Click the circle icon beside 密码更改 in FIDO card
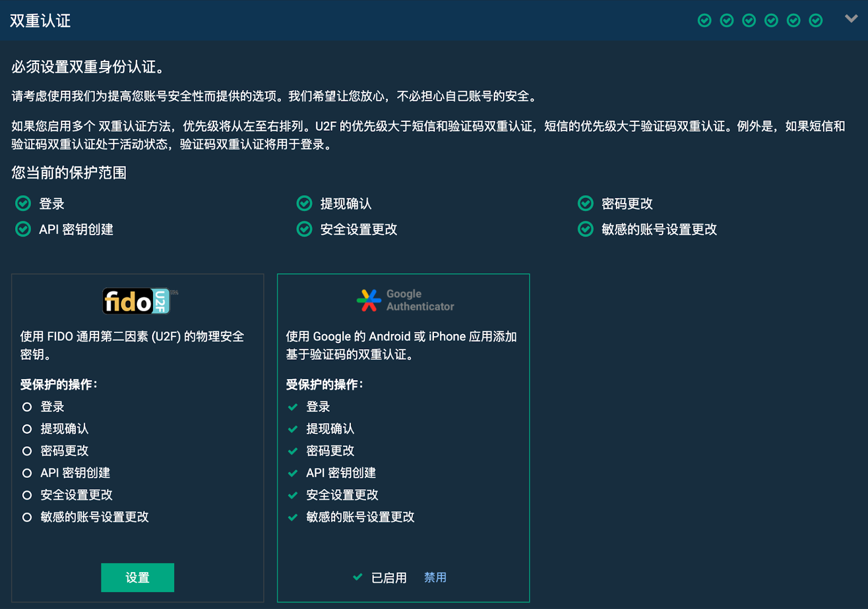Viewport: 868px width, 609px height. point(27,451)
